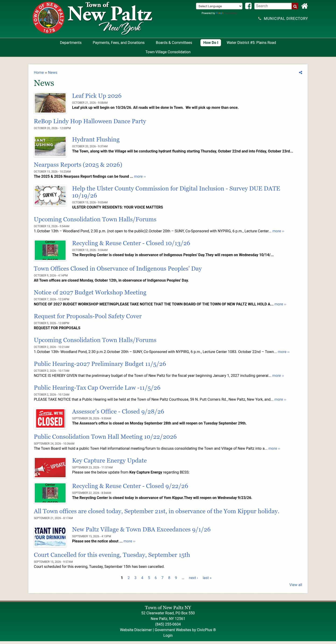
Task: Open the Departments menu
Action: point(71,43)
